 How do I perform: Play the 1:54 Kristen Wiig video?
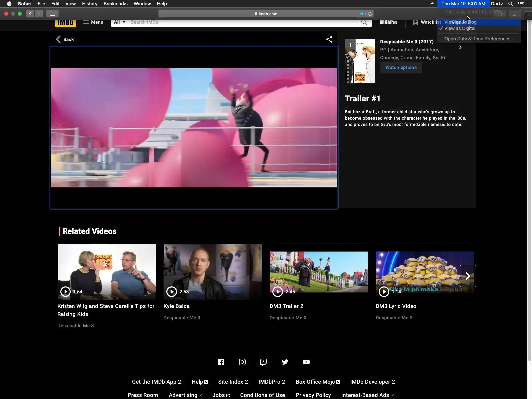(66, 292)
